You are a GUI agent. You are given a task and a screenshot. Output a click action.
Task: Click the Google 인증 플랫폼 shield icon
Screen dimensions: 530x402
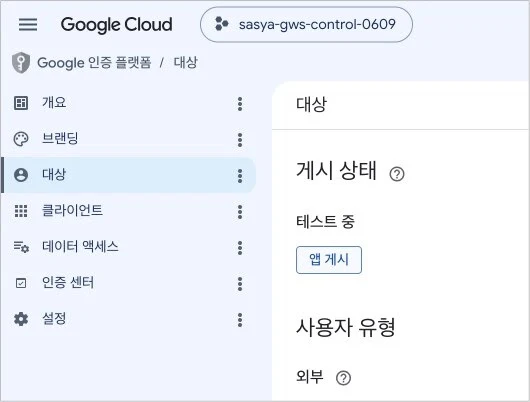tap(21, 63)
